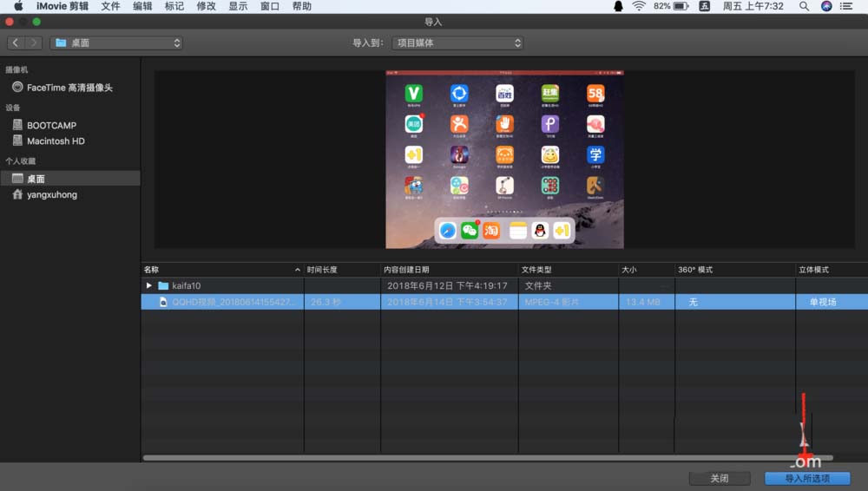Click the 关闭 button
Screen dimensions: 868x491
[720, 478]
